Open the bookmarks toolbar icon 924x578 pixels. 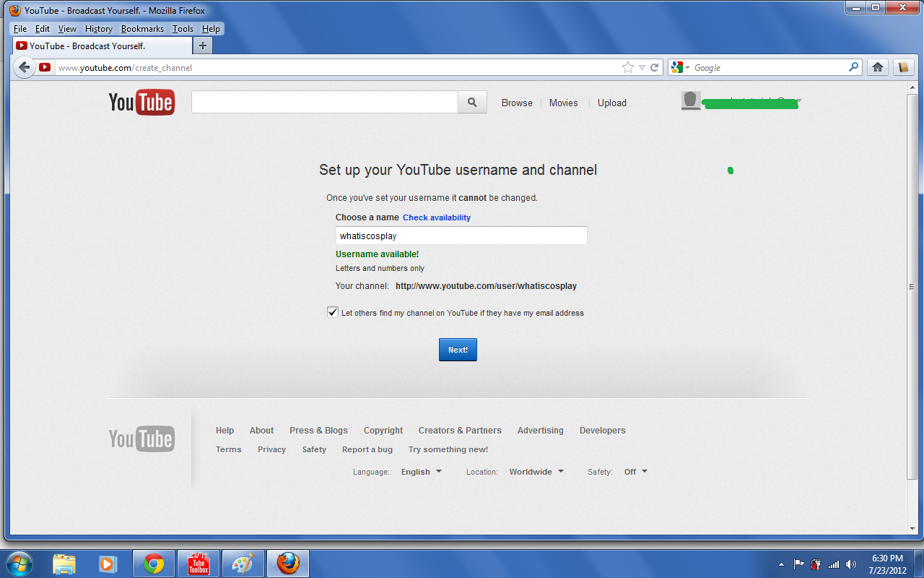(903, 67)
